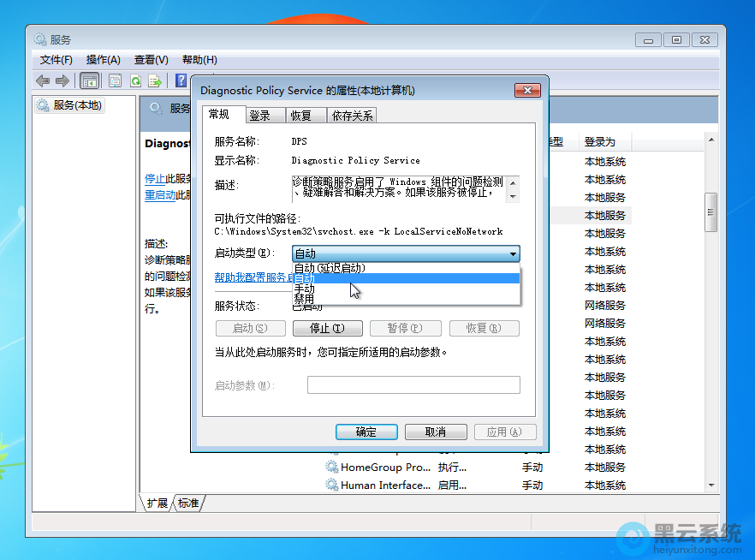Click the description box scroll down arrow
755x560 pixels.
[x=513, y=196]
